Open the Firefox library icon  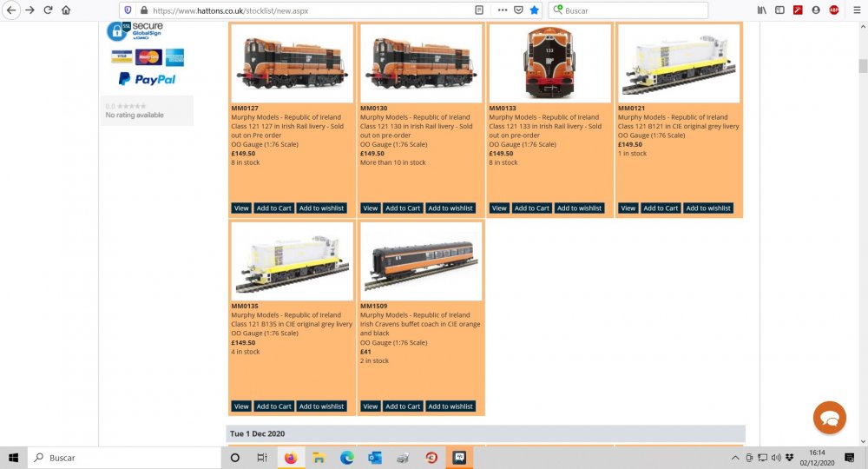pyautogui.click(x=762, y=10)
